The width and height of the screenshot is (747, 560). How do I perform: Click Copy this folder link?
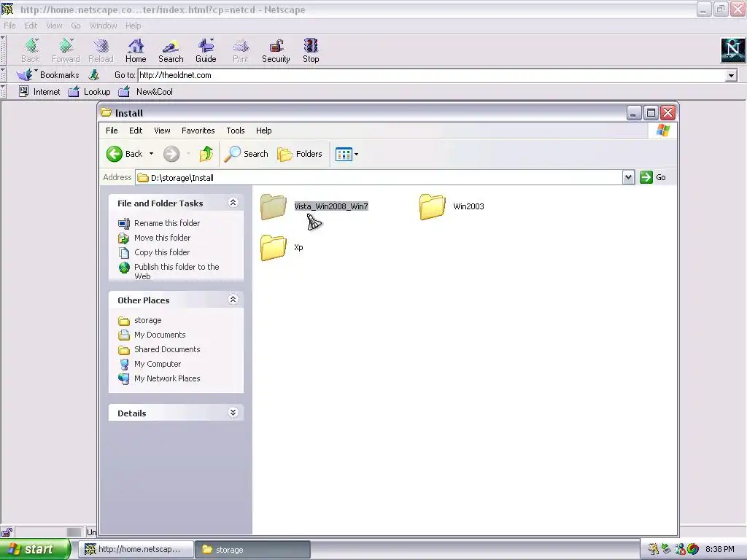pyautogui.click(x=161, y=252)
